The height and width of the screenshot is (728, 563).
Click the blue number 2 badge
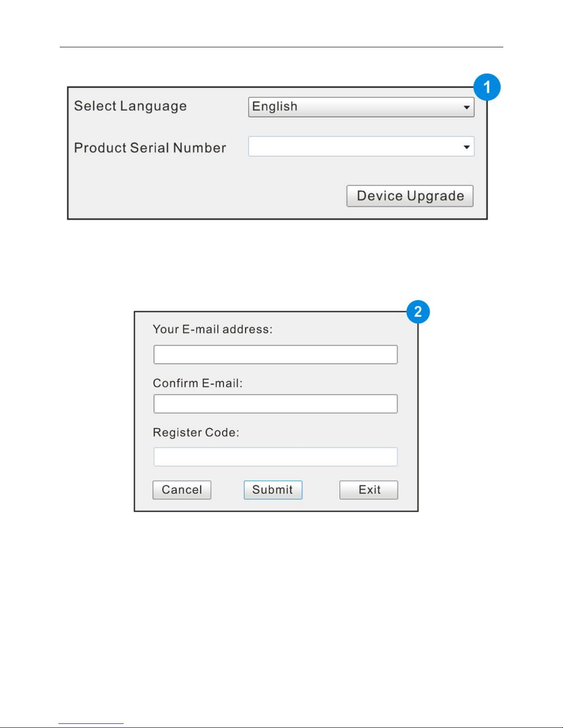click(418, 312)
